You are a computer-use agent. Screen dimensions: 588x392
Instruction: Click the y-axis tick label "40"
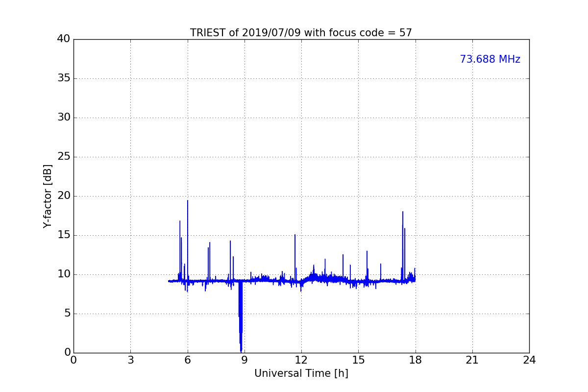tap(63, 39)
